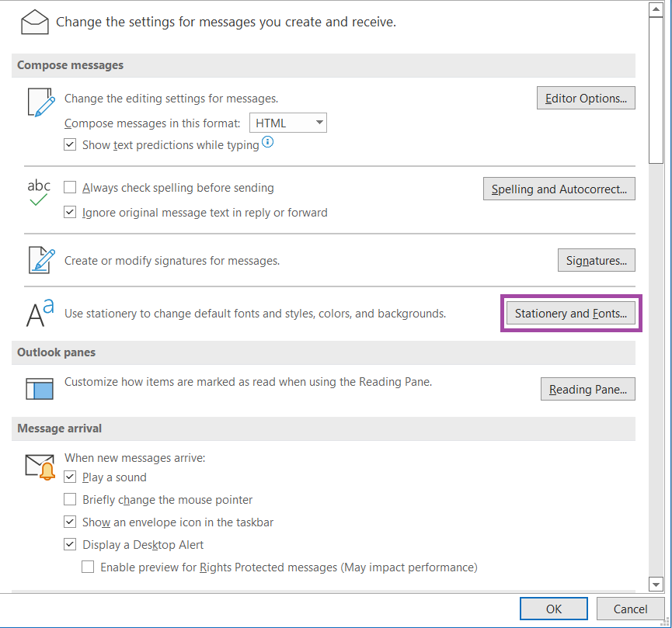This screenshot has height=628, width=672.
Task: Enable Briefly change the mouse pointer
Action: point(70,499)
